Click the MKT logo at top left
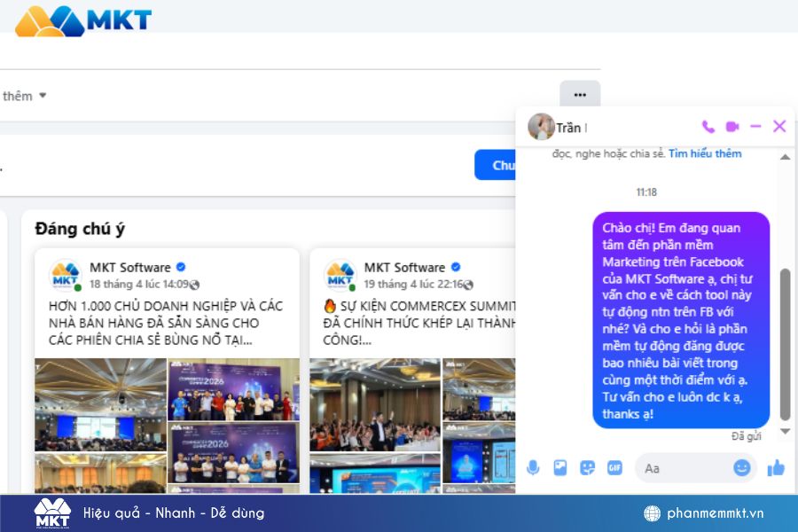This screenshot has width=798, height=532. point(83,21)
